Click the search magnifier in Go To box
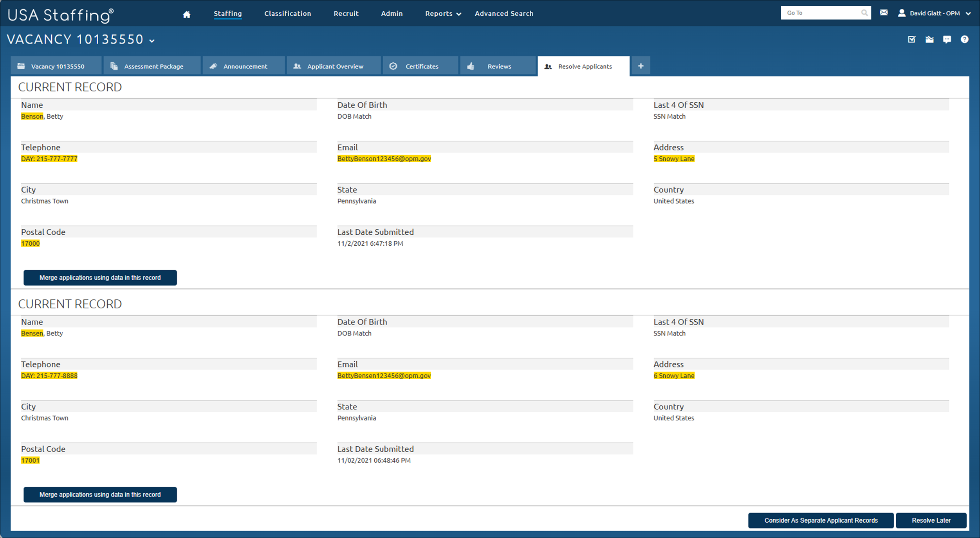 [864, 12]
